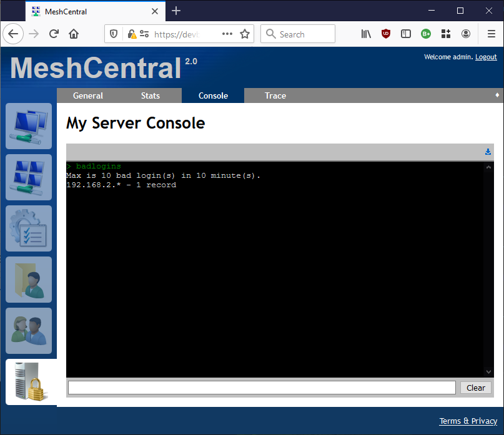Download console output with arrow icon
This screenshot has height=435, width=504.
(x=488, y=152)
